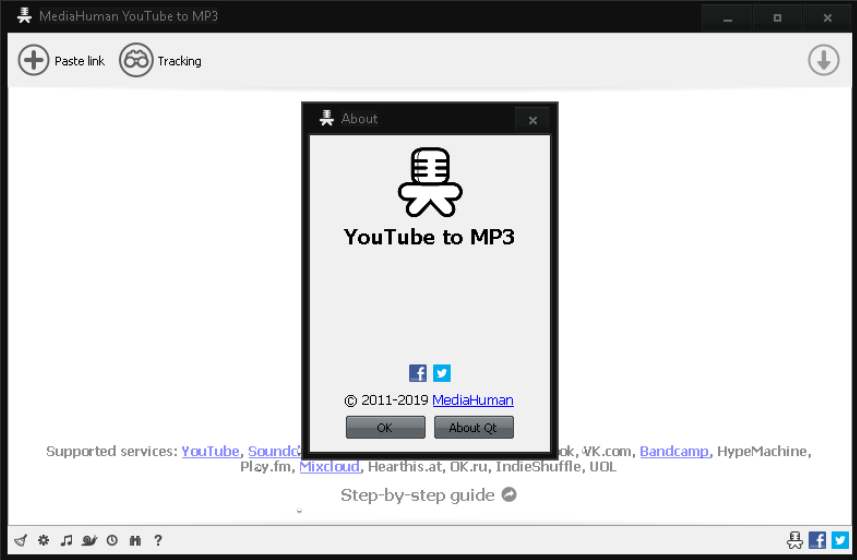Maximize the MediaHuman main window
Screen dimensions: 857x560
pos(777,18)
